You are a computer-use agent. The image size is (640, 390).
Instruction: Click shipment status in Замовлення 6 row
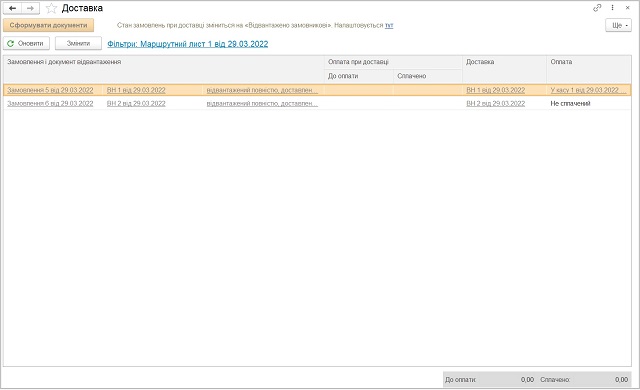click(262, 104)
